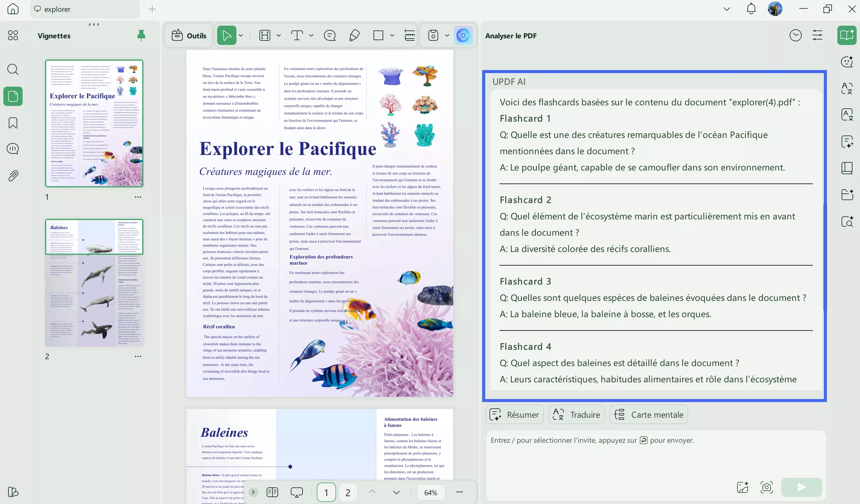Select the pencil drawing tool

354,35
